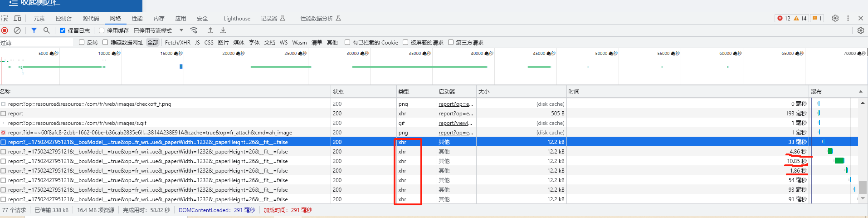This screenshot has width=868, height=218.
Task: Enable Has blocked cookies checkbox
Action: click(347, 42)
